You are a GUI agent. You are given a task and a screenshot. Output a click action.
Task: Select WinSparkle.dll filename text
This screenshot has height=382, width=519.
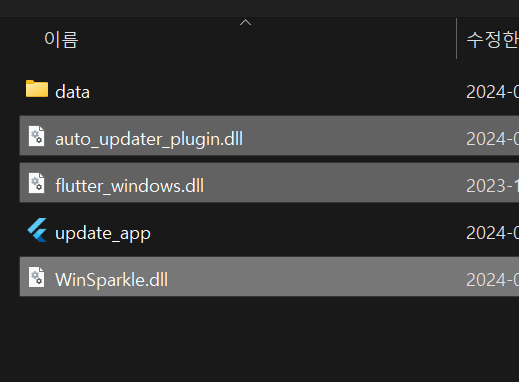pos(111,280)
